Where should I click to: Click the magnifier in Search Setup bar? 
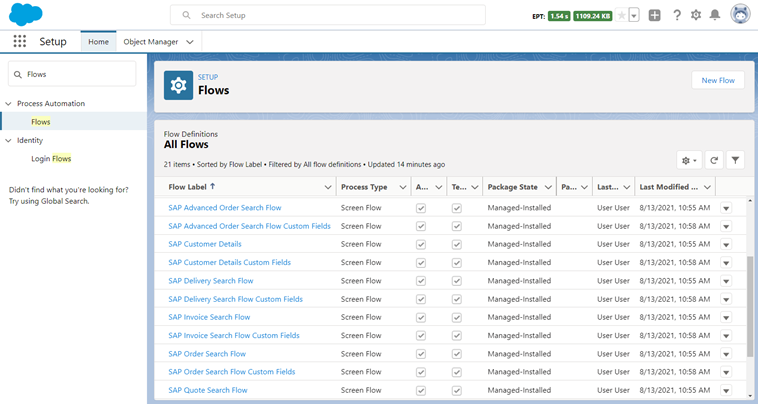(186, 15)
